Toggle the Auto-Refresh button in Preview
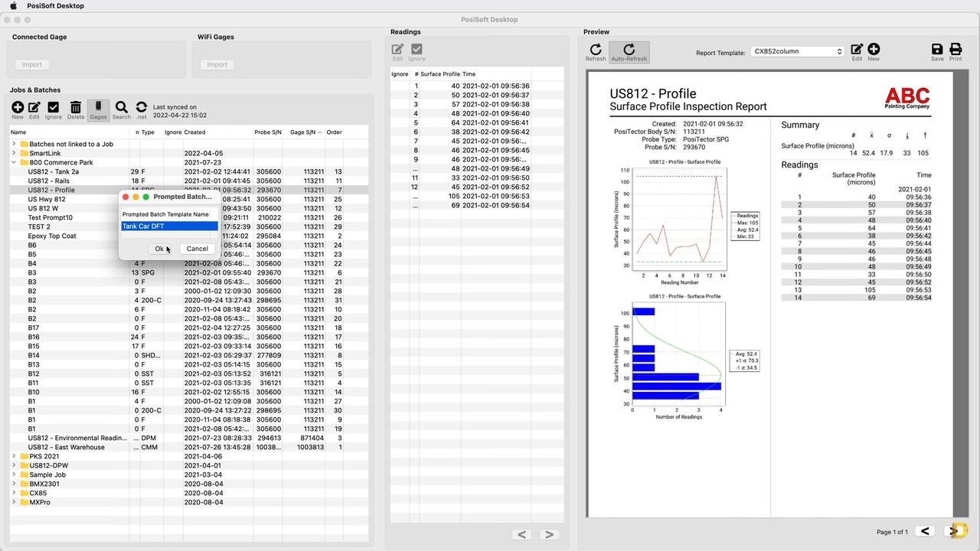Viewport: 980px width, 551px height. coord(629,51)
